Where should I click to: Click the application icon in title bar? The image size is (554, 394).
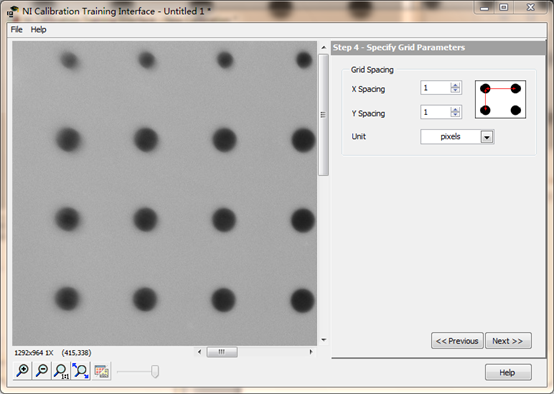[13, 11]
